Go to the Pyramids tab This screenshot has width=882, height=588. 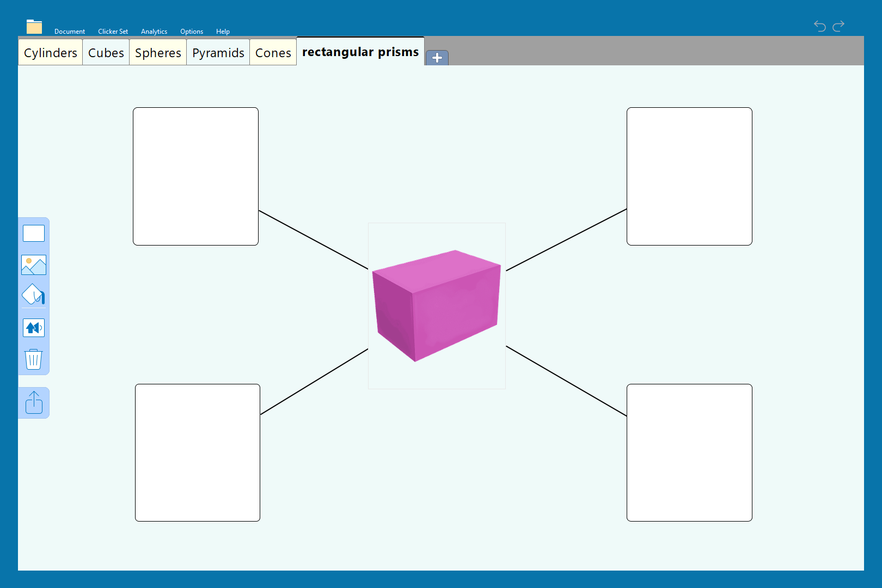tap(218, 53)
